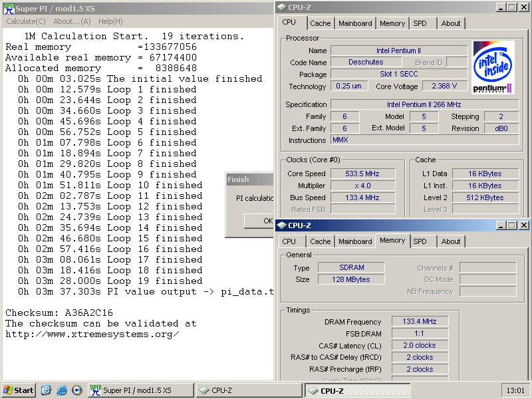Click the Name field Intel Pentium II
This screenshot has width=532, height=399.
(398, 51)
